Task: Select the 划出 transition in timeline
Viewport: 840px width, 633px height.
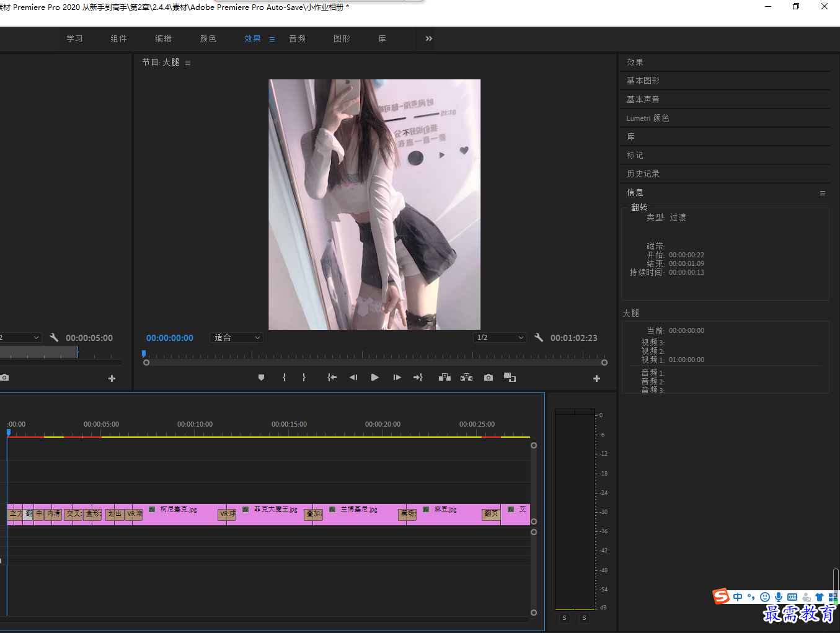Action: tap(115, 515)
